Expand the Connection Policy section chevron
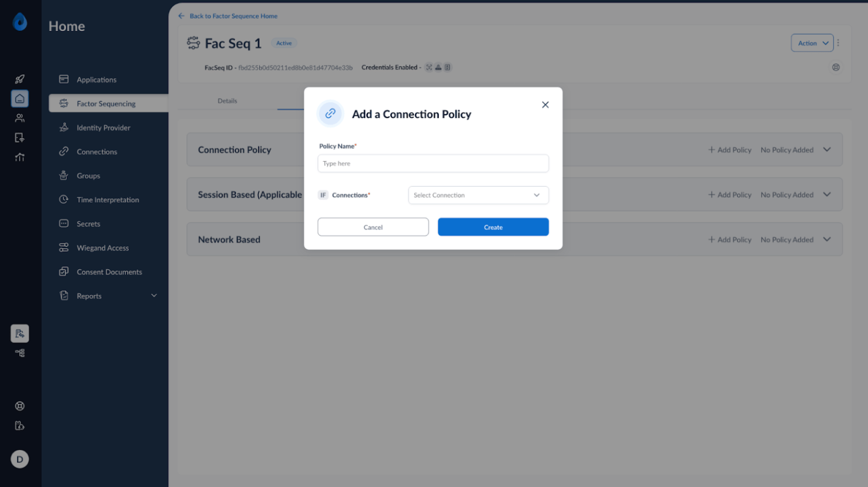Screen dimensions: 868x487 827,149
